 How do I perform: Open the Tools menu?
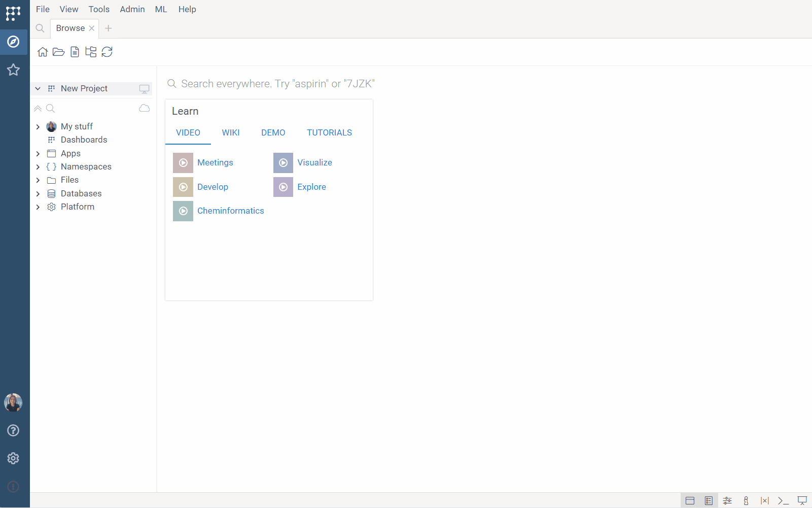coord(99,9)
